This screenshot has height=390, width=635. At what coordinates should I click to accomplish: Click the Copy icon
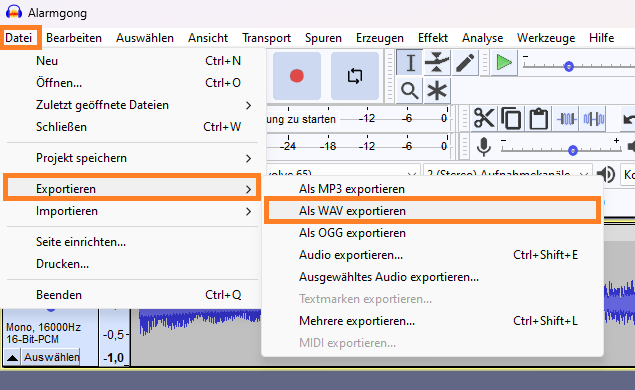coord(511,119)
